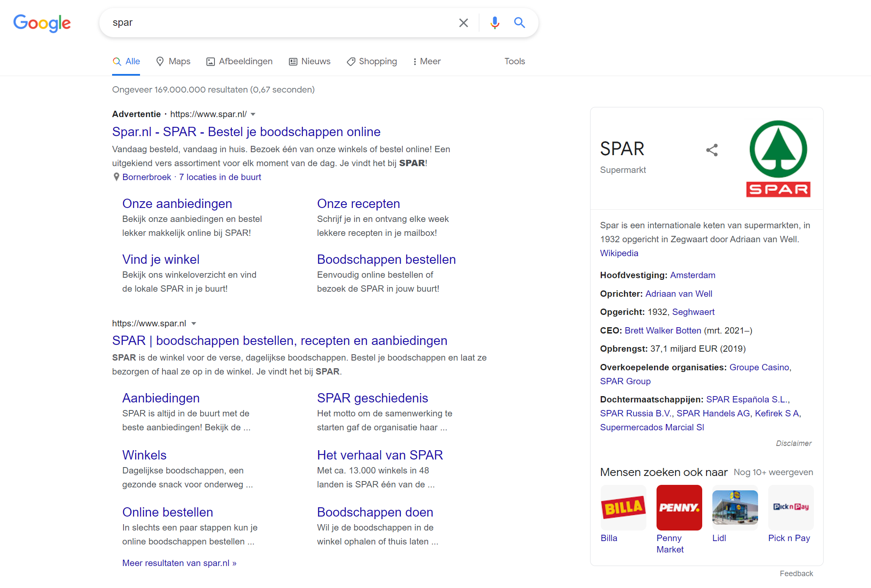The height and width of the screenshot is (588, 871).
Task: Open the Meer menu for more tabs
Action: pos(427,62)
